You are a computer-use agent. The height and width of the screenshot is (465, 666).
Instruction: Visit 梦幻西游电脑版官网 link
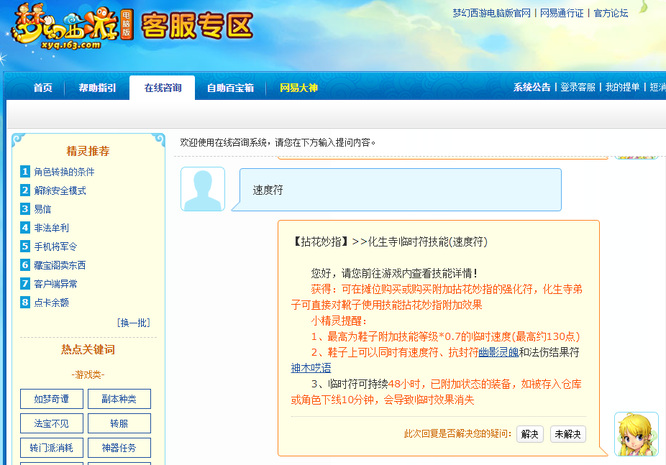coord(491,13)
